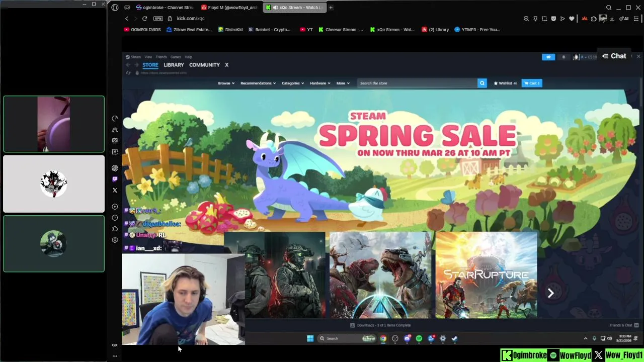The height and width of the screenshot is (362, 644).
Task: Expand the Steam Hardware dropdown
Action: 320,83
